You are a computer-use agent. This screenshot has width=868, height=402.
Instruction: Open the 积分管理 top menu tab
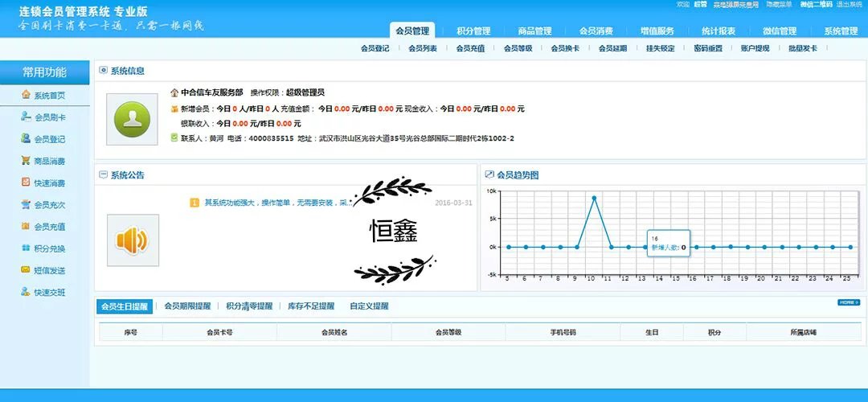coord(473,31)
